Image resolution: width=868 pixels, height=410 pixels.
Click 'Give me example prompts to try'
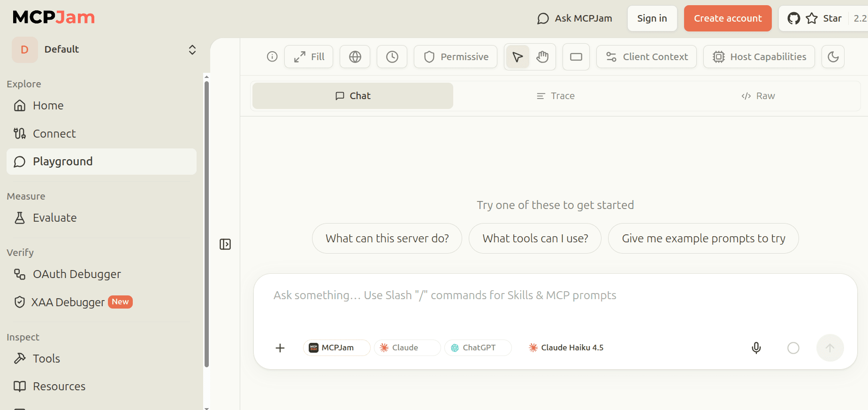point(703,239)
